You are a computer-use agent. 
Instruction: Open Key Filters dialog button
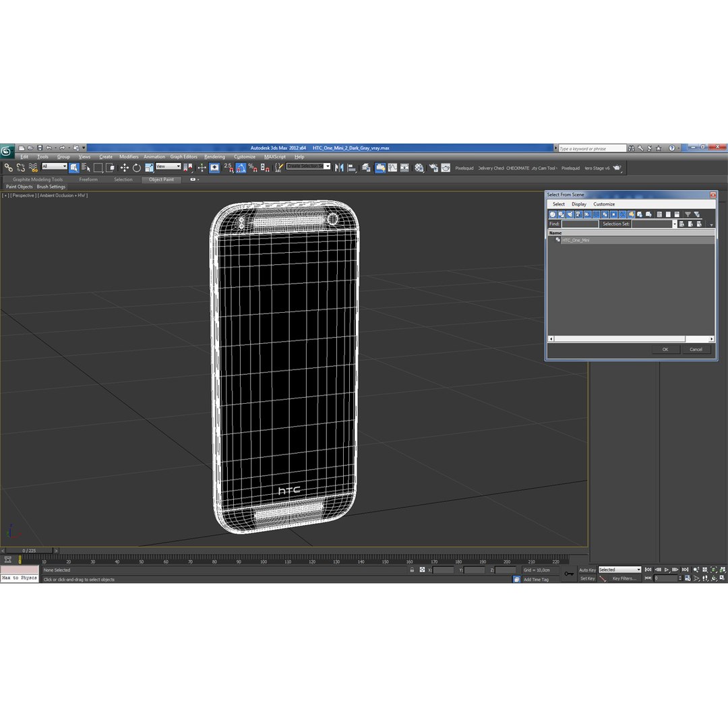[x=624, y=578]
